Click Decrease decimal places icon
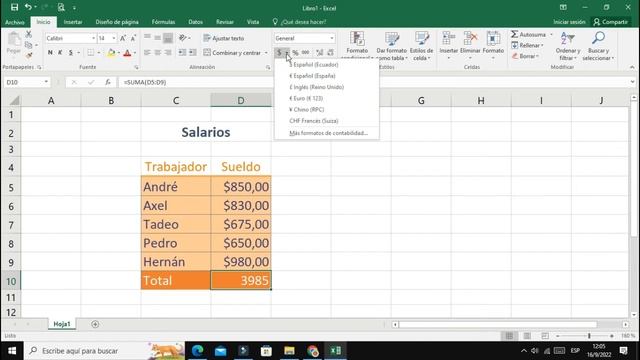Screen dimensions: 640x360 click(x=330, y=53)
